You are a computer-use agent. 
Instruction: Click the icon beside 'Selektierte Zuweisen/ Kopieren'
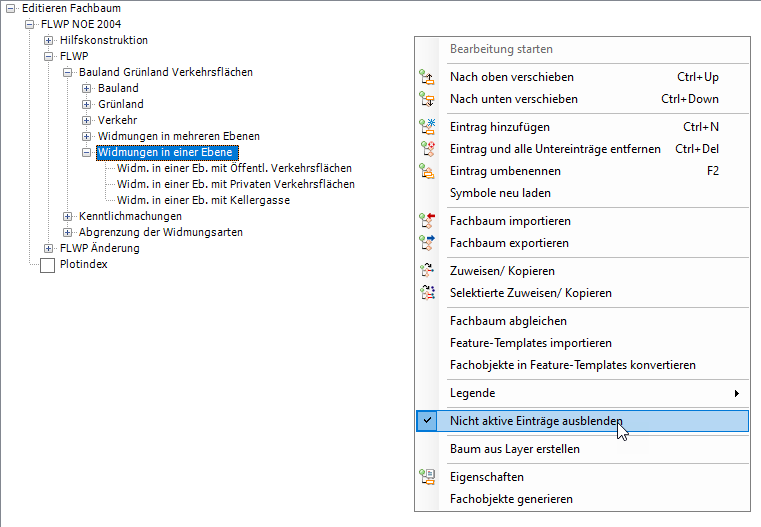click(428, 293)
